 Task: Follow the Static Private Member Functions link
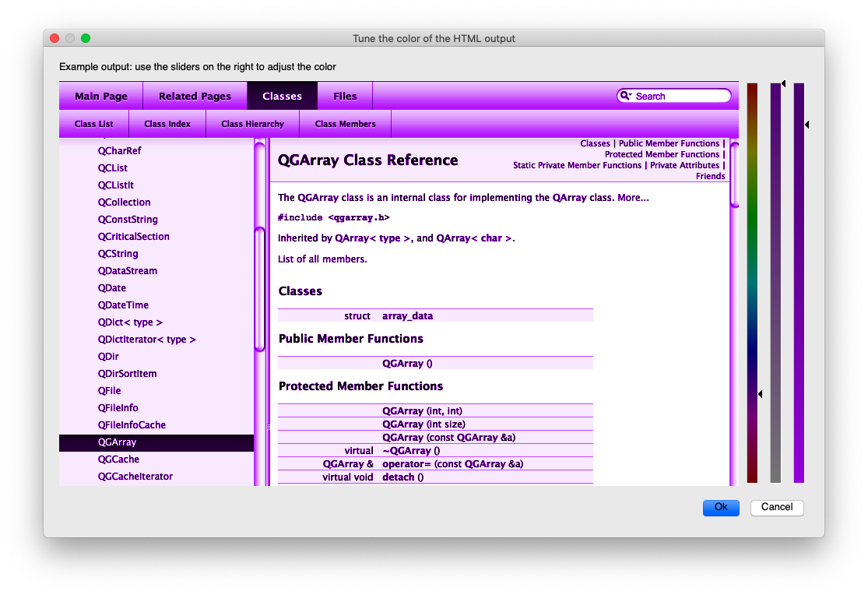click(x=577, y=165)
